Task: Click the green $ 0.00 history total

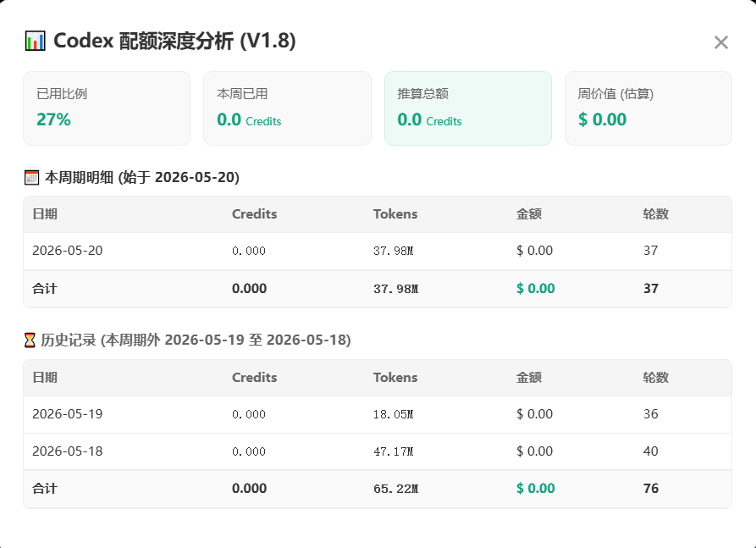Action: 536,489
